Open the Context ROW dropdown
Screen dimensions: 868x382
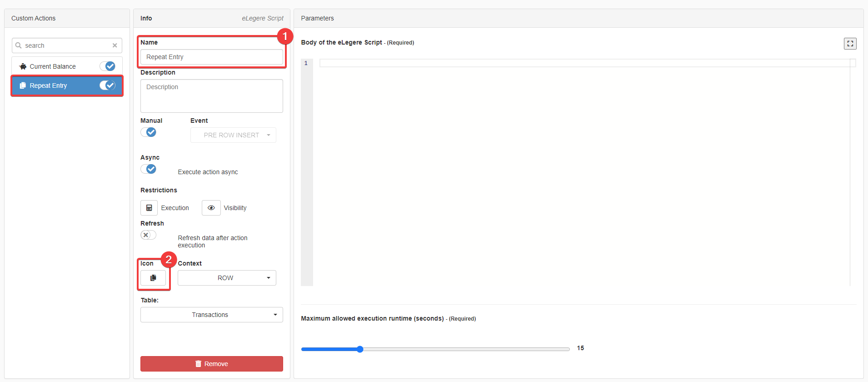click(226, 278)
